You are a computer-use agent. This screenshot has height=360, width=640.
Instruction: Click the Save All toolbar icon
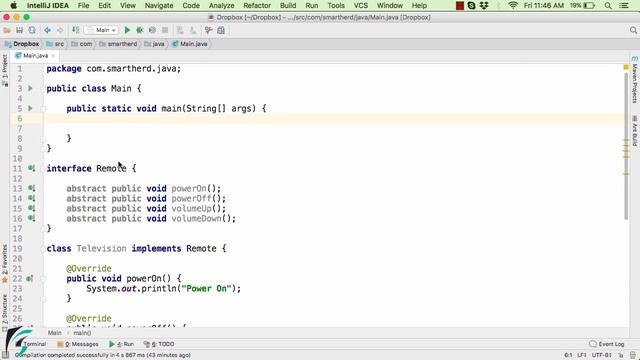tap(19, 30)
